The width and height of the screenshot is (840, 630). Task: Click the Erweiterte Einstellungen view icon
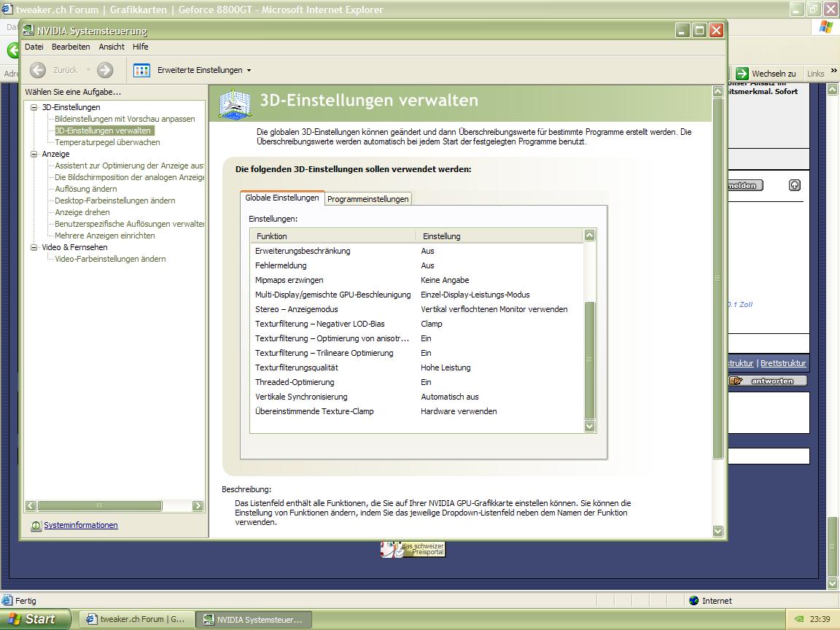click(x=142, y=70)
